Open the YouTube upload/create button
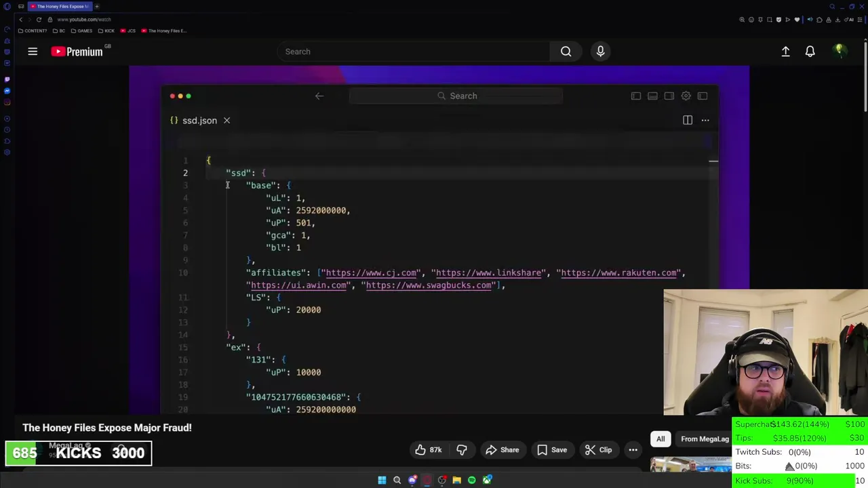The image size is (868, 488). 785,52
